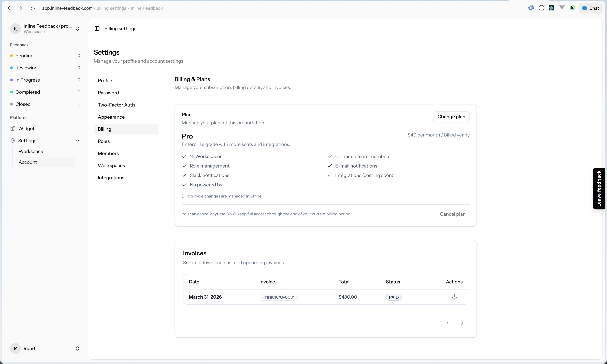Click the browser address bar URL

pos(67,8)
